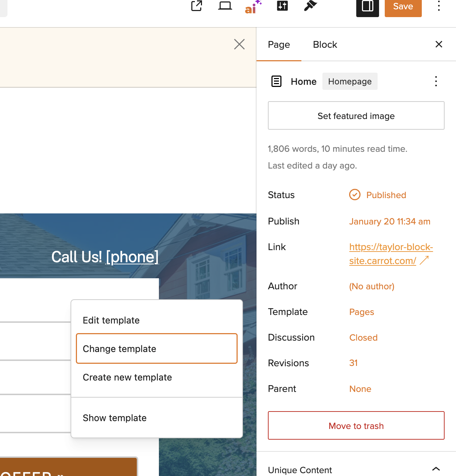Open the top toolbar options menu
The width and height of the screenshot is (456, 476).
(x=439, y=6)
